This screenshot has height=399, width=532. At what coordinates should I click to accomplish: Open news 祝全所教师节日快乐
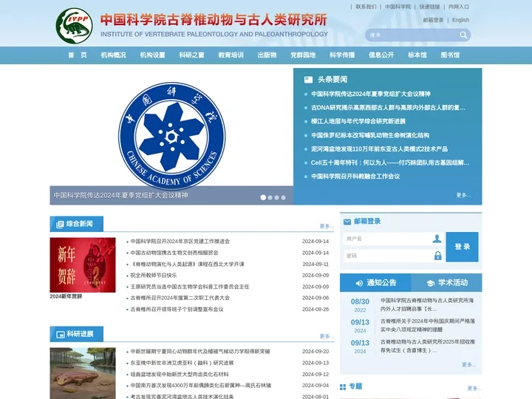[154, 275]
